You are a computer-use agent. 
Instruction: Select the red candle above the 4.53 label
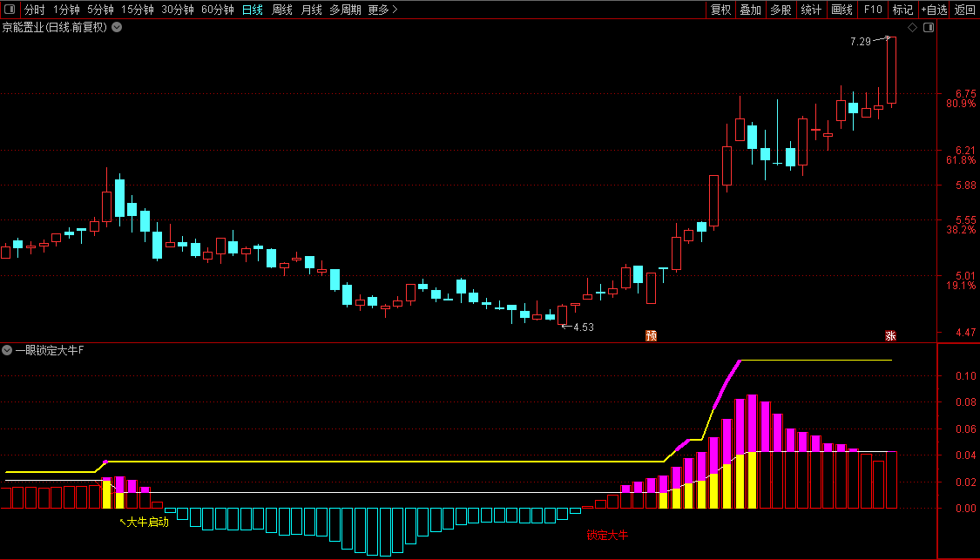click(563, 315)
